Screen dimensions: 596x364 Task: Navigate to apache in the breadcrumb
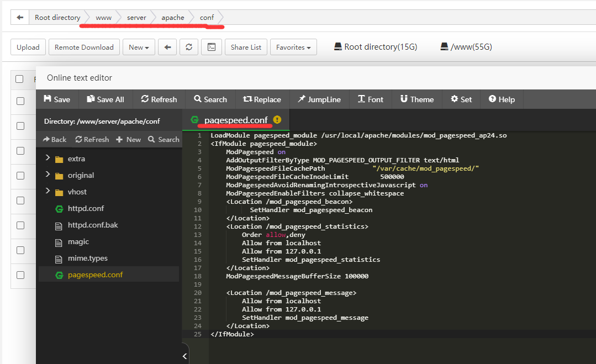pyautogui.click(x=172, y=18)
